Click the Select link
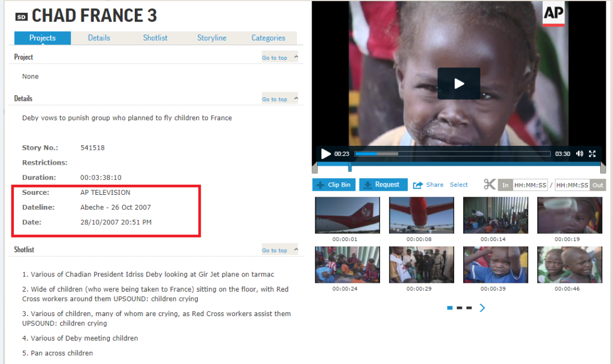 tap(459, 185)
